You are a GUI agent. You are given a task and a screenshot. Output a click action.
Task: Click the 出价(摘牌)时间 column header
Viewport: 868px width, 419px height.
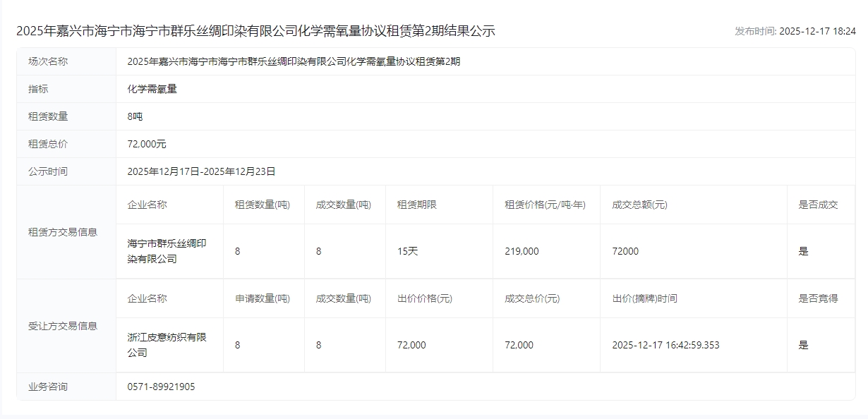[x=644, y=298]
